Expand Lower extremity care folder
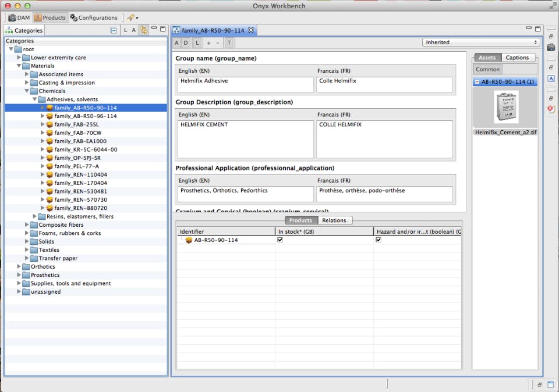Screen dimensions: 559x392 pos(19,58)
